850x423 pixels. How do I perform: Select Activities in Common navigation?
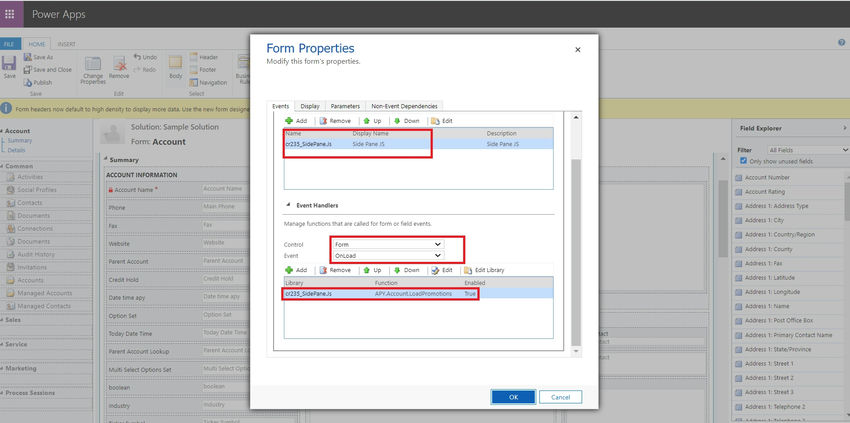click(x=30, y=177)
